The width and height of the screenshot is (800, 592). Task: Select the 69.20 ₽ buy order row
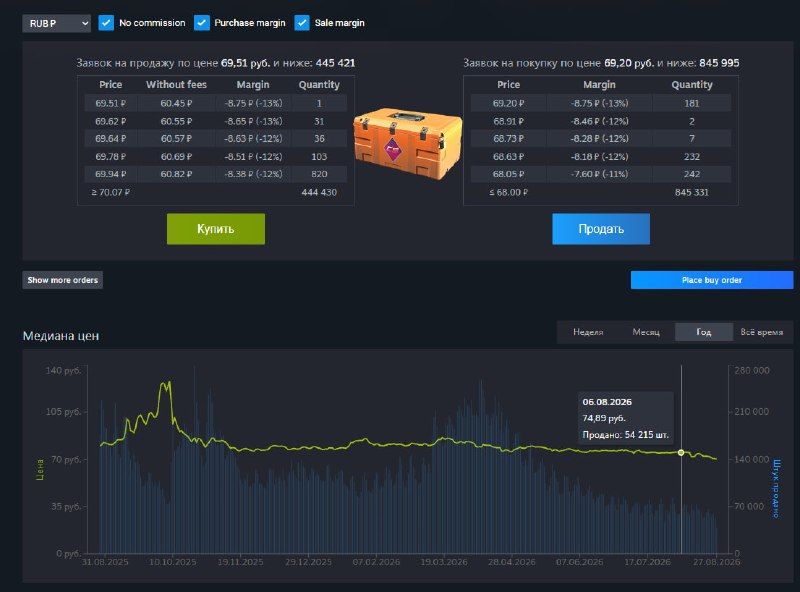click(601, 103)
